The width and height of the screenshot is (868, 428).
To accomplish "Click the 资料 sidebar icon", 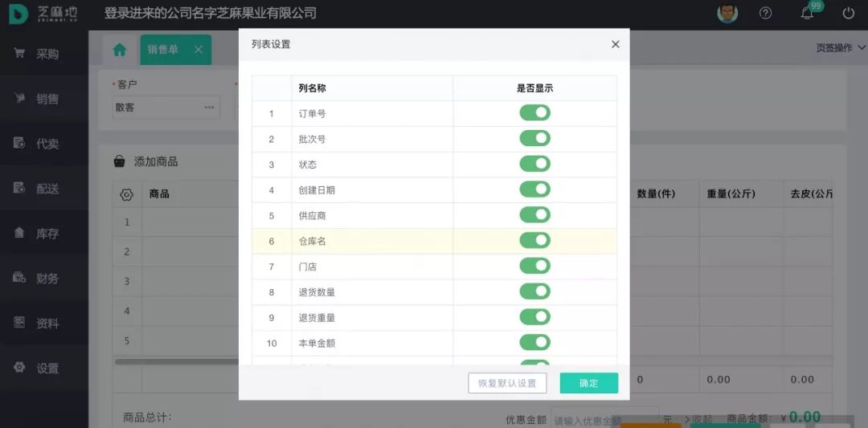I will click(19, 322).
